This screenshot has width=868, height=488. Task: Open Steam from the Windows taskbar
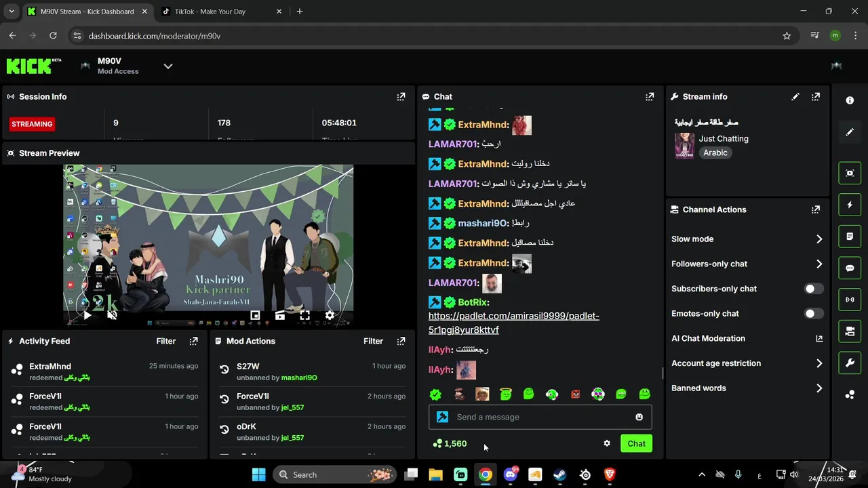click(560, 474)
